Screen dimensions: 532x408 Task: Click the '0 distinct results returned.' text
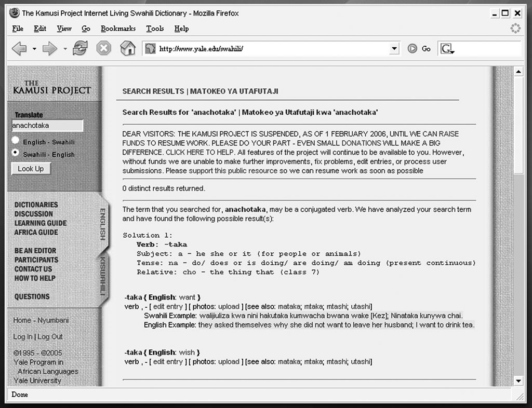pyautogui.click(x=164, y=188)
